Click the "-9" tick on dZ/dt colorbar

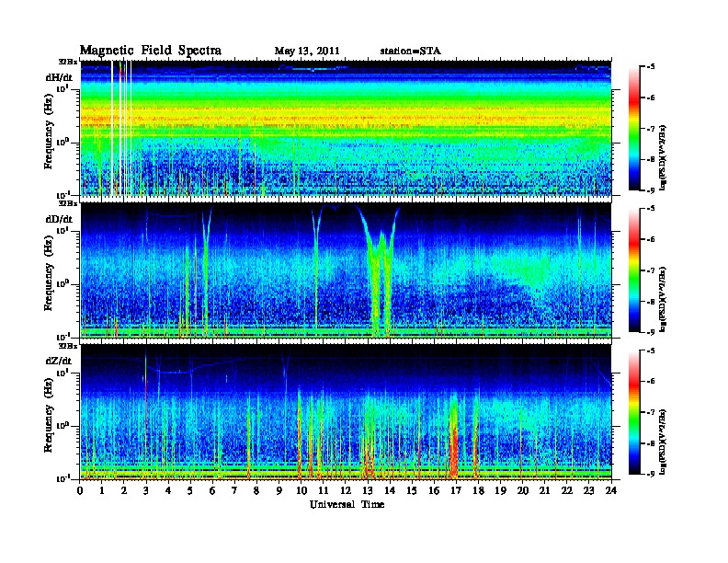click(651, 474)
